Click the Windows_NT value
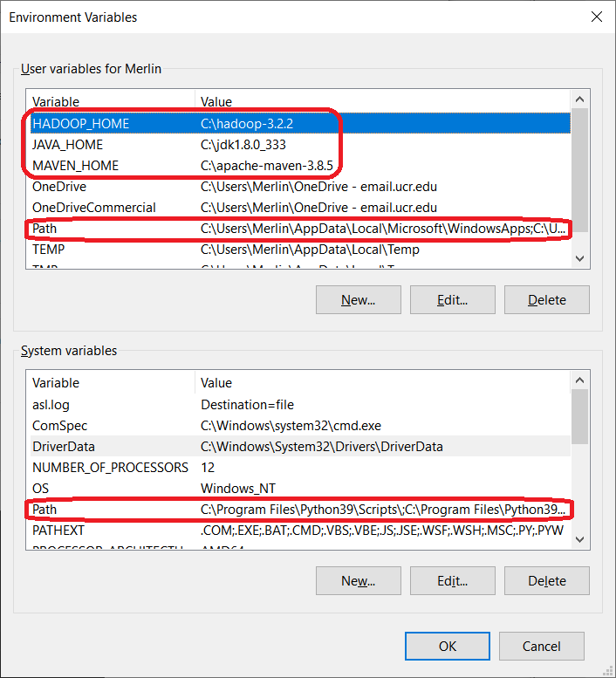 (238, 489)
